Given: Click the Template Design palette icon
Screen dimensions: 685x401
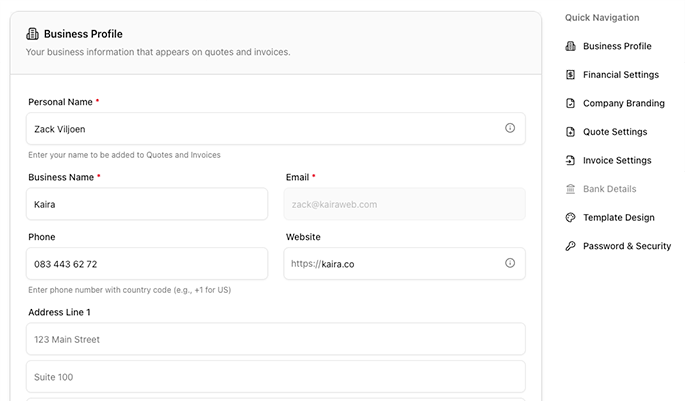Looking at the screenshot, I should pos(571,218).
